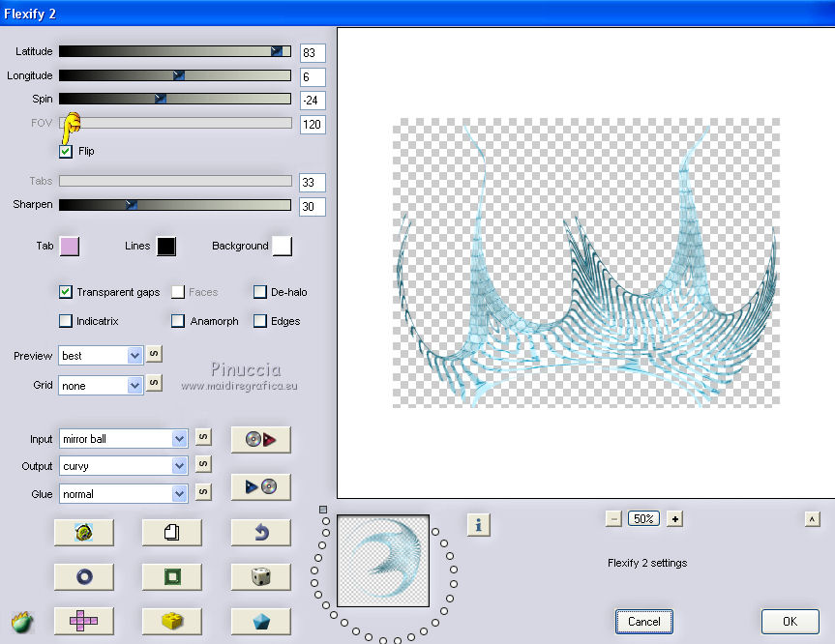Click the small source image thumbnail

tap(383, 561)
